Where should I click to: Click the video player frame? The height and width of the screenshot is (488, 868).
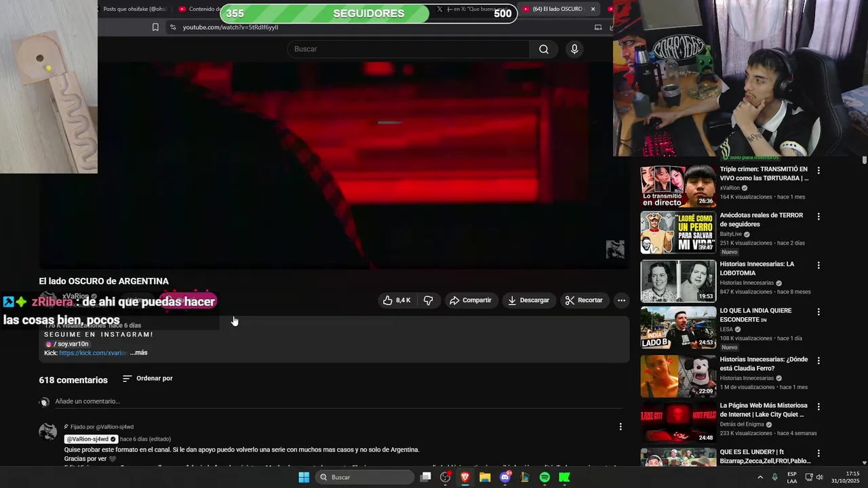[334, 165]
